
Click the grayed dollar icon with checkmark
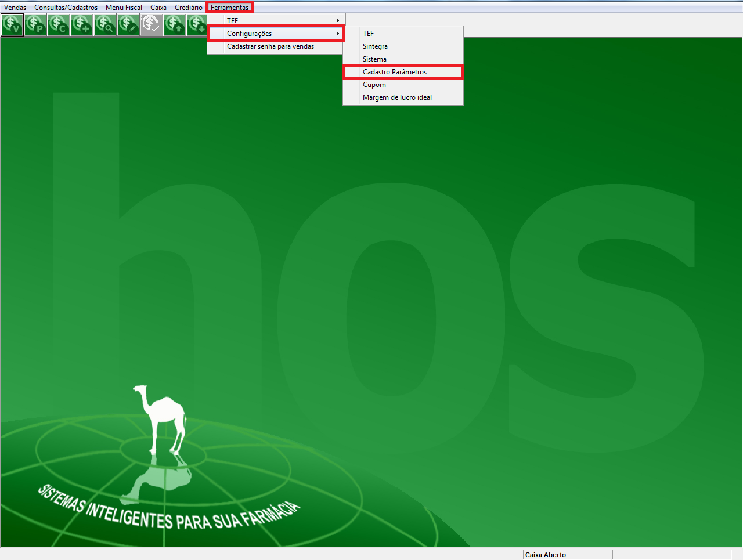(x=152, y=25)
